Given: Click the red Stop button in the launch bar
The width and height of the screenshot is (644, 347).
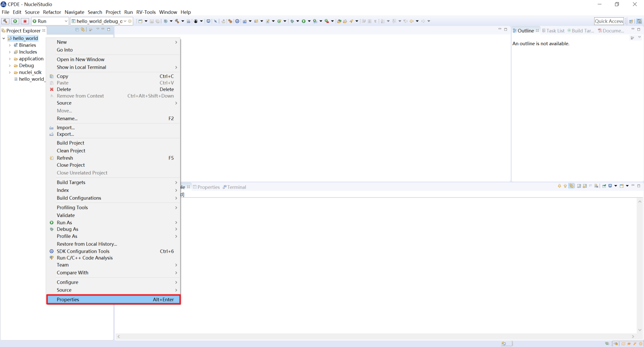Looking at the screenshot, I should click(25, 21).
